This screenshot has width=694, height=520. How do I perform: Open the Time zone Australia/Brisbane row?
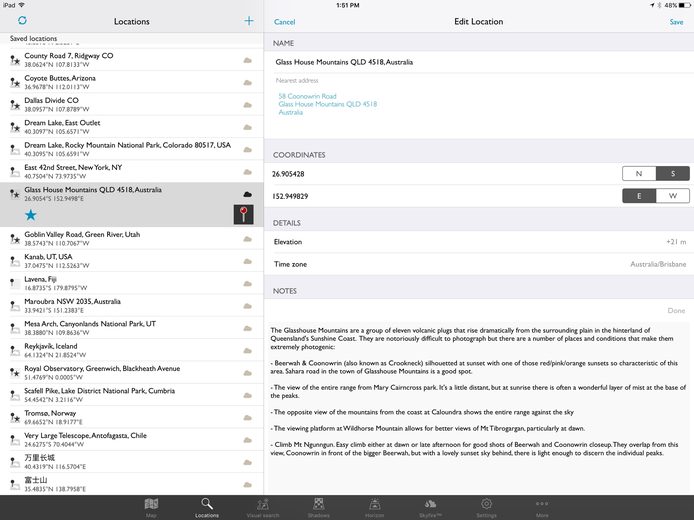pyautogui.click(x=479, y=264)
